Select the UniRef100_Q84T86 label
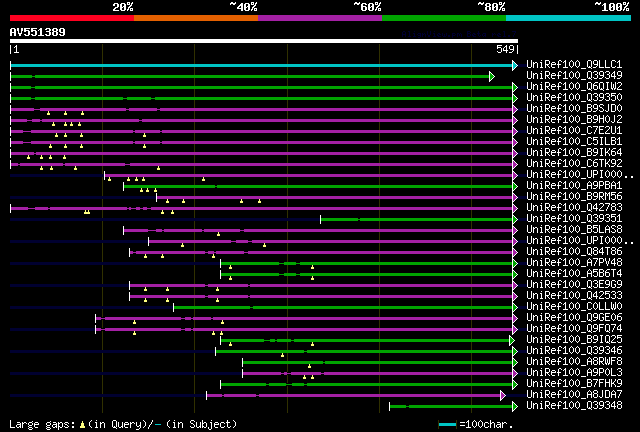This screenshot has height=432, width=640. click(574, 252)
